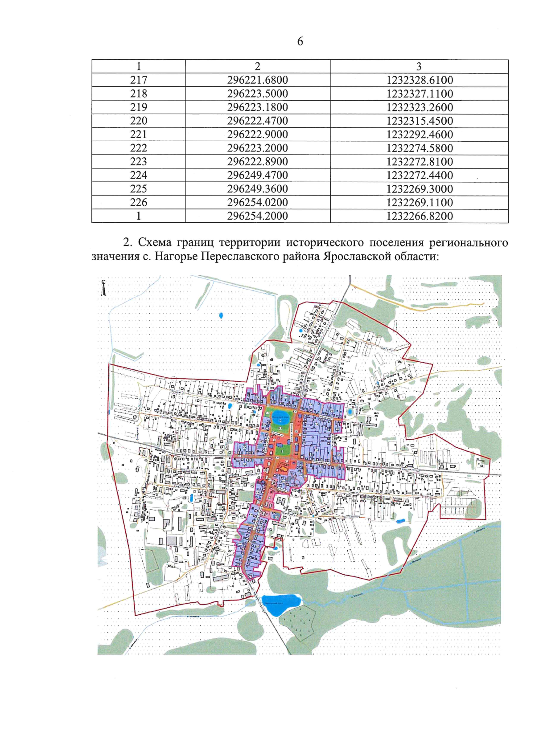Click the round blue pond inside the green park
The image size is (535, 756).
[x=280, y=418]
